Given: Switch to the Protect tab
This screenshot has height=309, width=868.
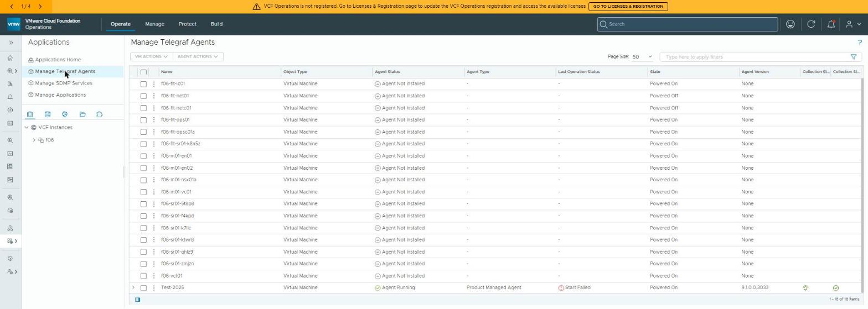Looking at the screenshot, I should click(x=187, y=24).
